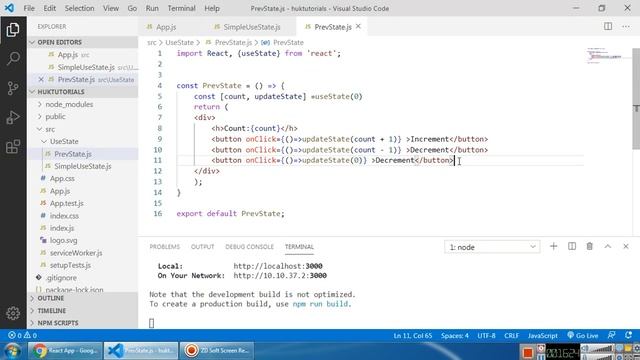Open editor More Actions ellipsis
640x360 pixels.
626,27
